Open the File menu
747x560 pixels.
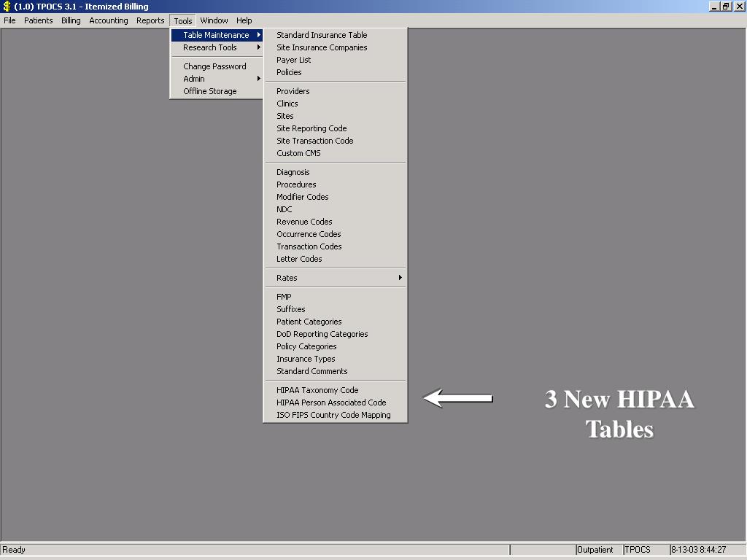[9, 20]
